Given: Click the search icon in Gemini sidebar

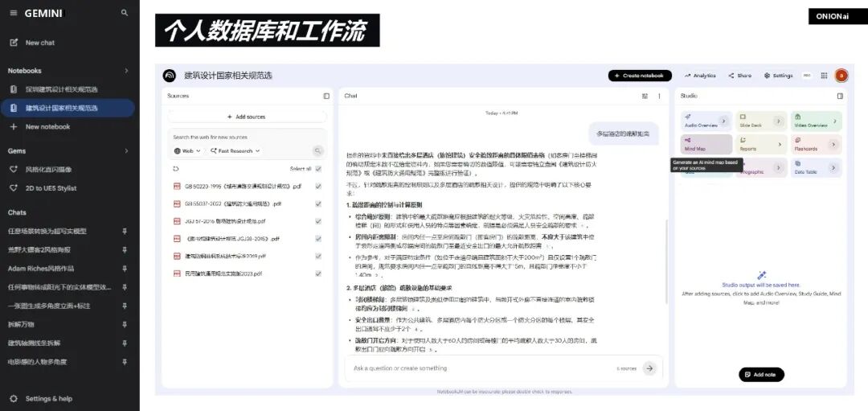Looking at the screenshot, I should [x=125, y=13].
